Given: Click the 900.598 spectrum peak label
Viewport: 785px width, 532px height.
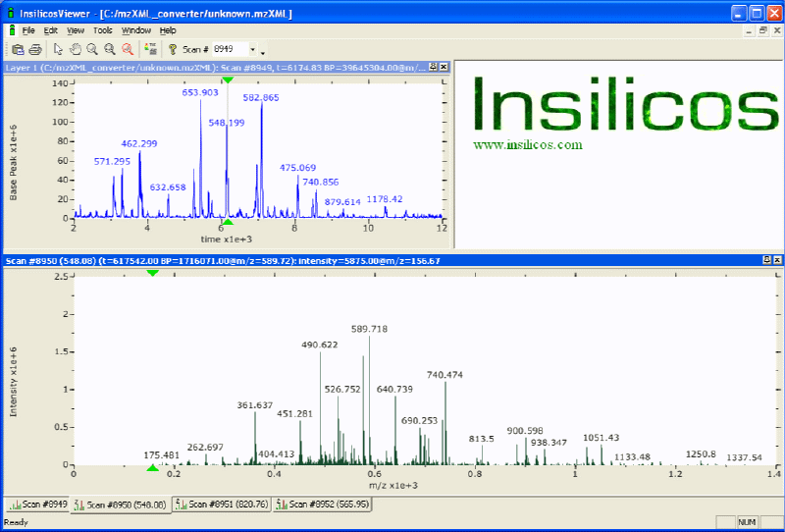Looking at the screenshot, I should point(525,431).
